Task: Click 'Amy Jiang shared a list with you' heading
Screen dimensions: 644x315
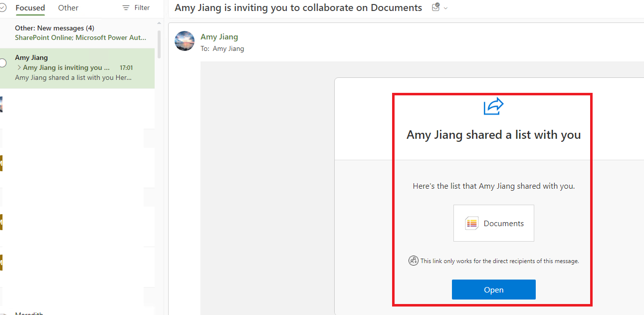Action: point(494,135)
